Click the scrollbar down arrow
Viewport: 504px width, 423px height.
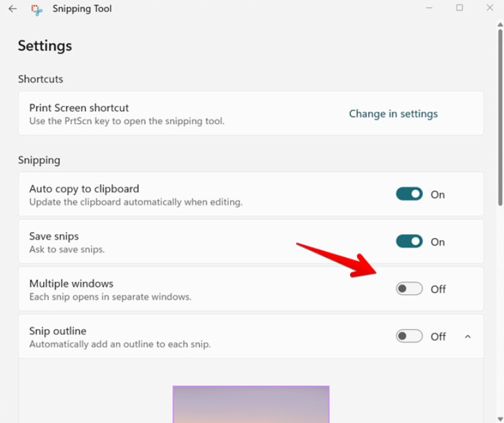500,419
